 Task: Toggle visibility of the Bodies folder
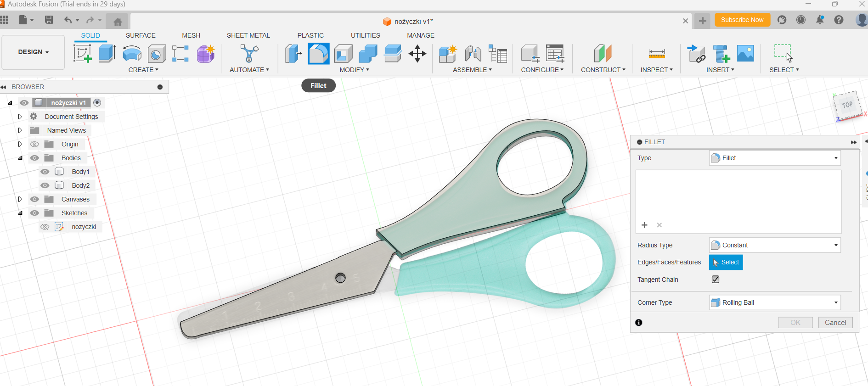34,158
